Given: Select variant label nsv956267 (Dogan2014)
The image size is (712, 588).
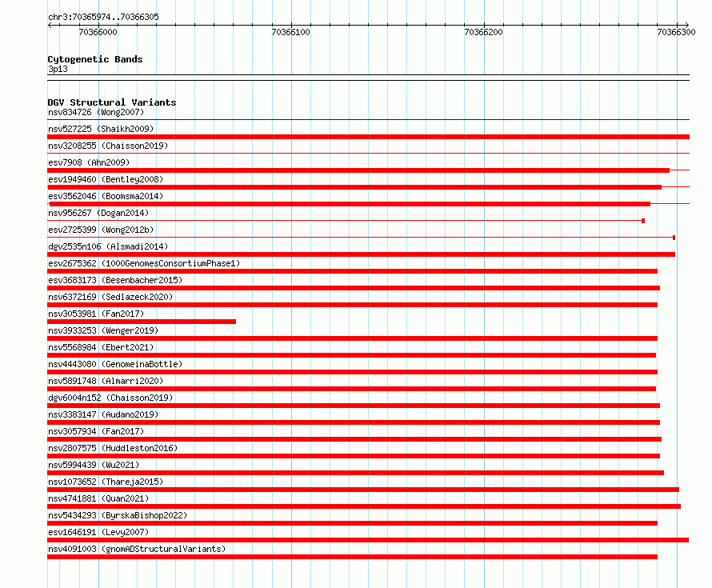Looking at the screenshot, I should coord(98,213).
